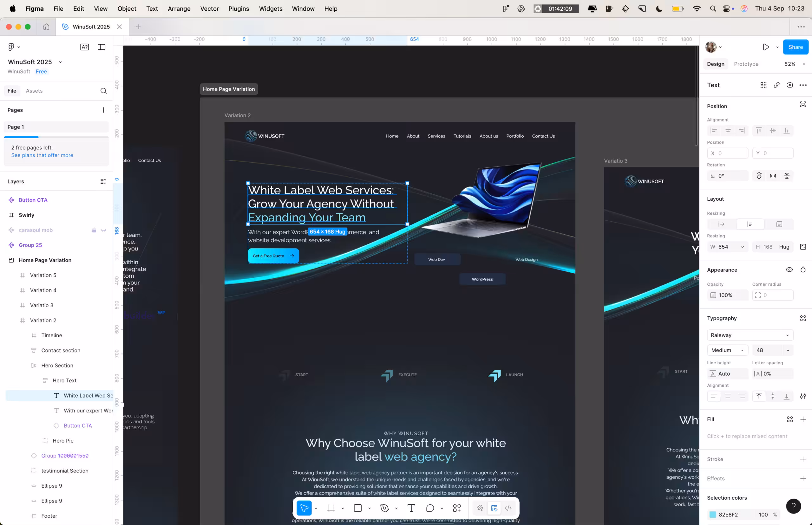Select the Comment tool

pyautogui.click(x=430, y=508)
